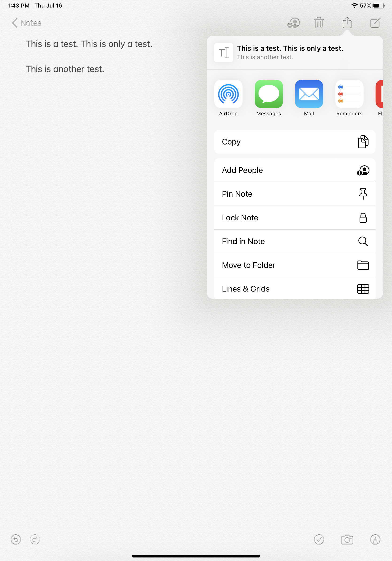Screen dimensions: 392x561
Task: Send the note to Reminders
Action: click(x=349, y=98)
